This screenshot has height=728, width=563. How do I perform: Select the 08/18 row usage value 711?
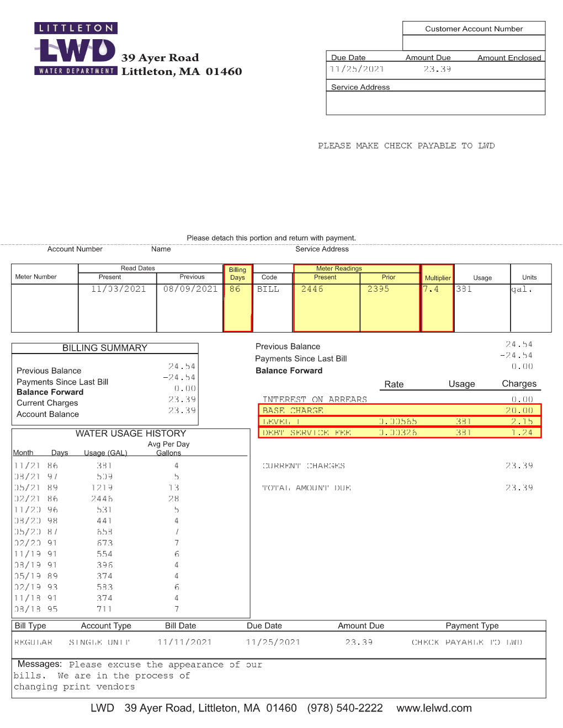point(104,609)
